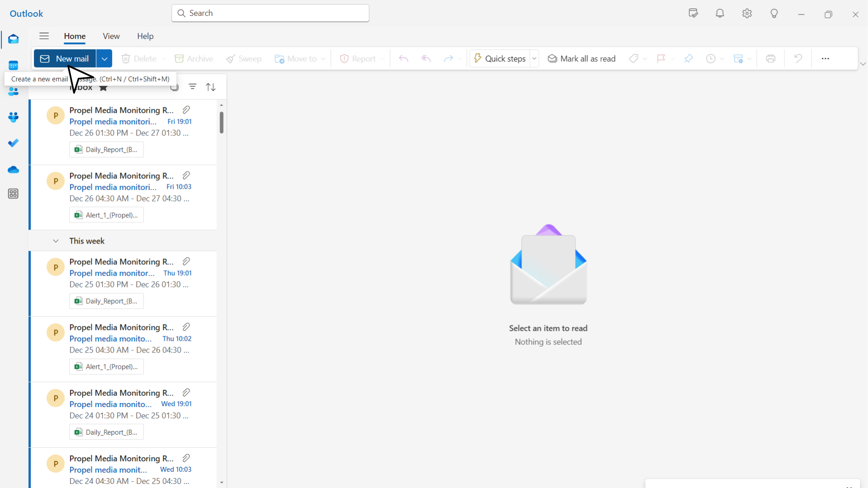
Task: Click the Sweep button
Action: 244,59
